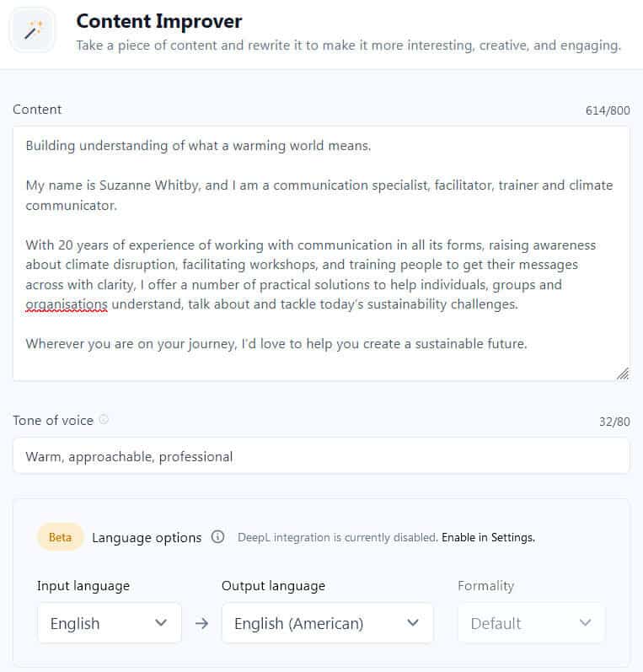Open the Formality Default dropdown
The height and width of the screenshot is (672, 643).
coord(531,624)
